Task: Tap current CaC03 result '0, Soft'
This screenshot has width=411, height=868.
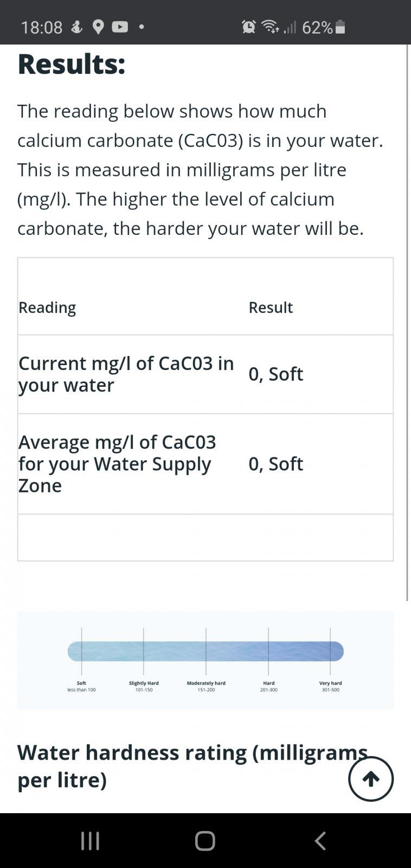Action: pyautogui.click(x=275, y=374)
